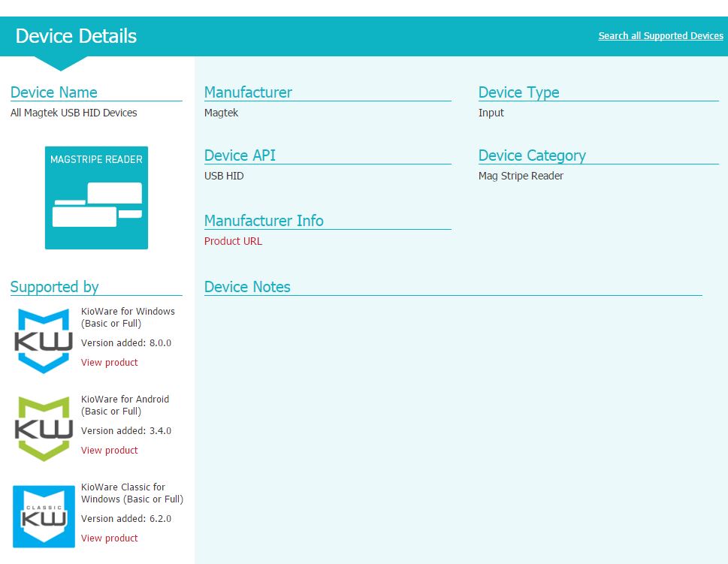Image resolution: width=728 pixels, height=564 pixels.
Task: Click the Magtek manufacturer value
Action: click(221, 113)
